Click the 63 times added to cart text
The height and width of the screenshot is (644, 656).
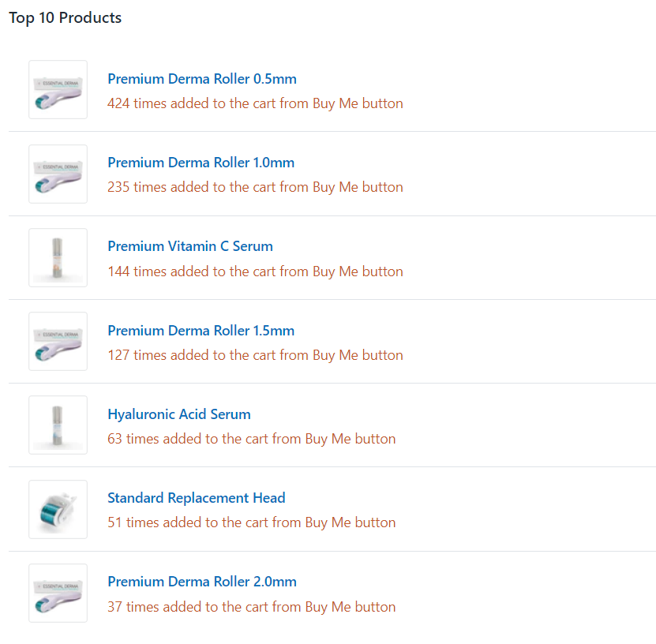tap(252, 439)
